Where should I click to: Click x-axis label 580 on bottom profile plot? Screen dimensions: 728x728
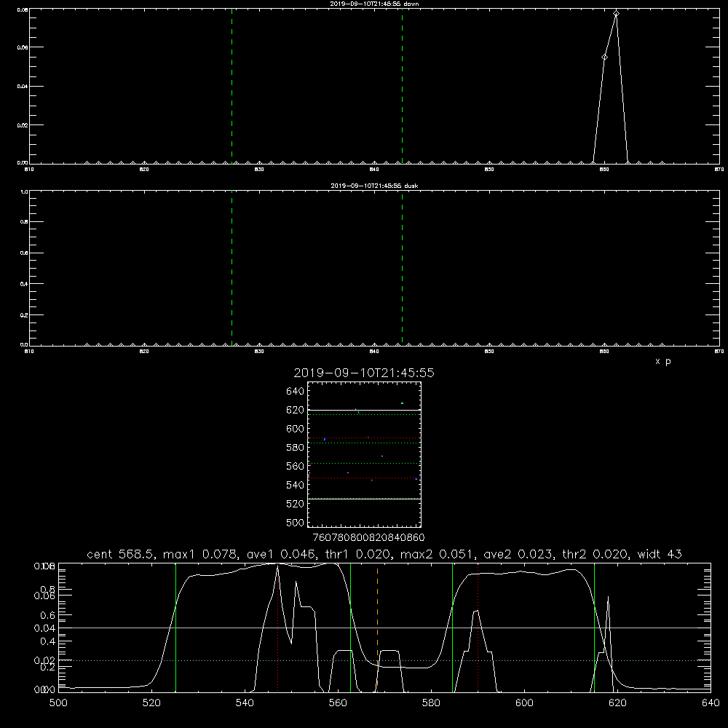coord(431,703)
